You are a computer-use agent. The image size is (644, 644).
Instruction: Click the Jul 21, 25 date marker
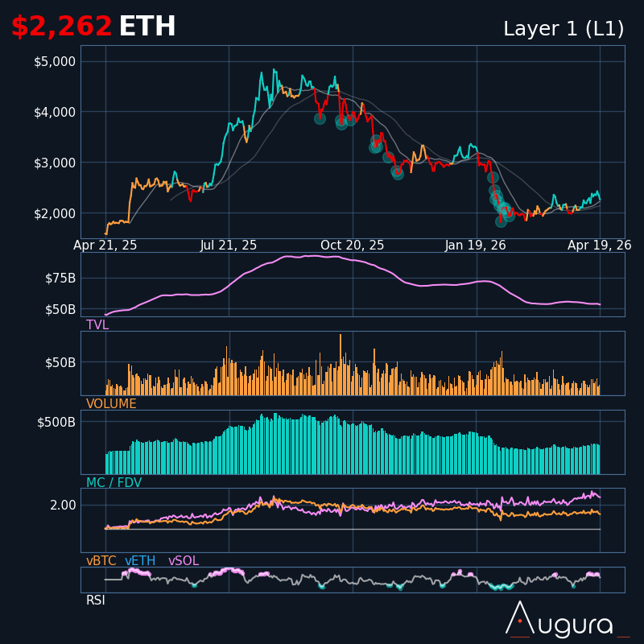click(228, 246)
